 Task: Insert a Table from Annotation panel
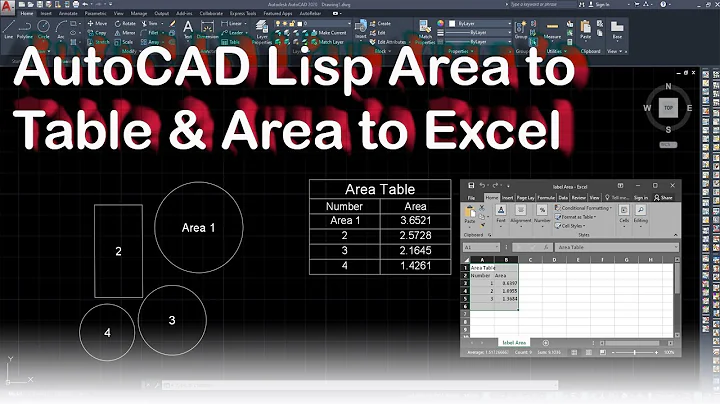(x=231, y=42)
